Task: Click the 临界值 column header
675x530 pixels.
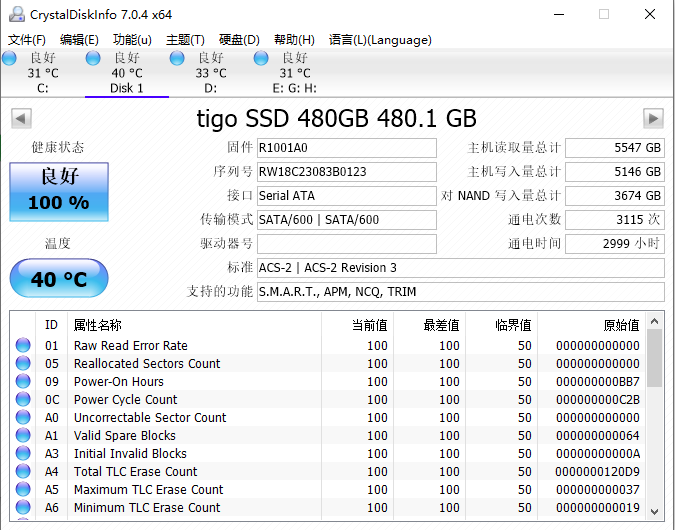Action: pos(501,325)
